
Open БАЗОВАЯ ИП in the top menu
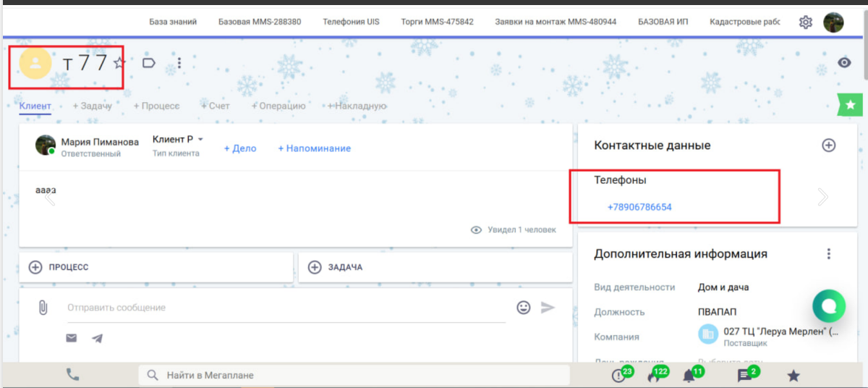point(663,22)
